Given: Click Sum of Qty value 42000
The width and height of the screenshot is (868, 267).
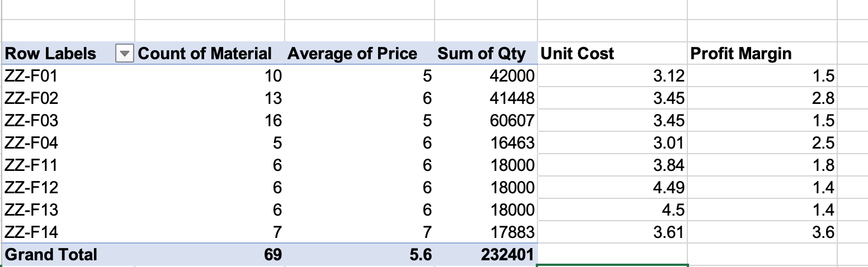Looking at the screenshot, I should click(x=512, y=75).
